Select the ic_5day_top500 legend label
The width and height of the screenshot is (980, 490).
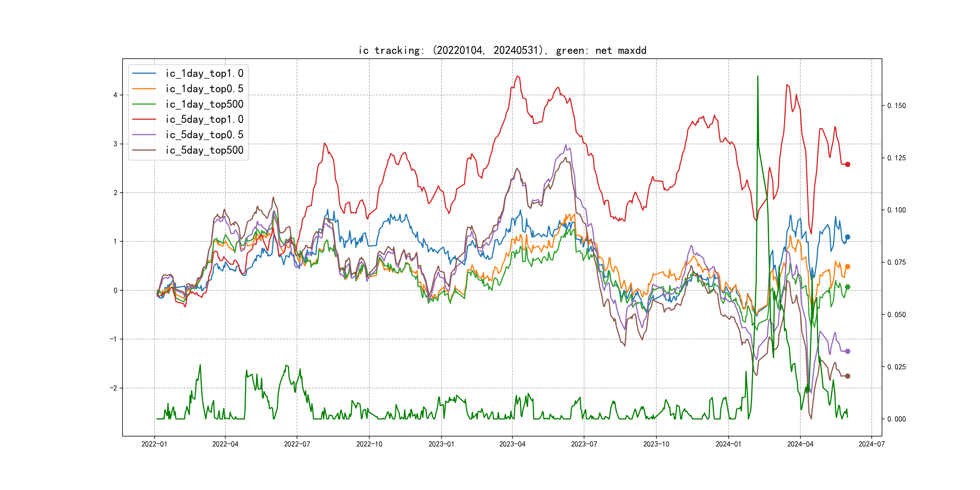coord(204,150)
